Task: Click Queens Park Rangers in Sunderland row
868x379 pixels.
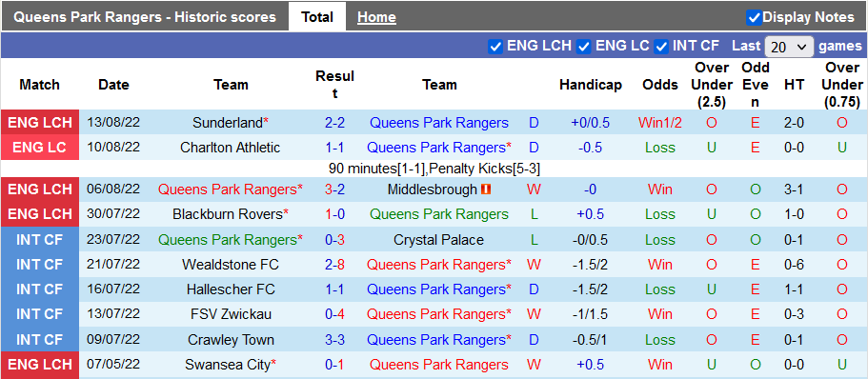Action: pos(439,123)
